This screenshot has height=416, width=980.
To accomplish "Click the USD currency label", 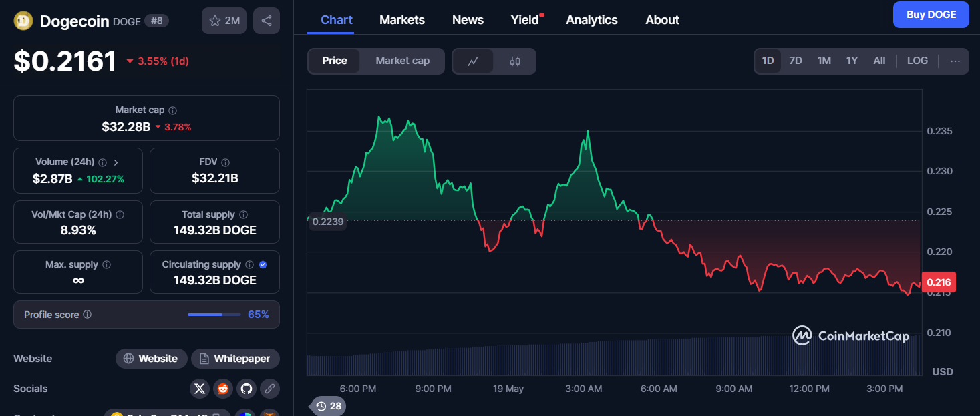I will (x=943, y=371).
